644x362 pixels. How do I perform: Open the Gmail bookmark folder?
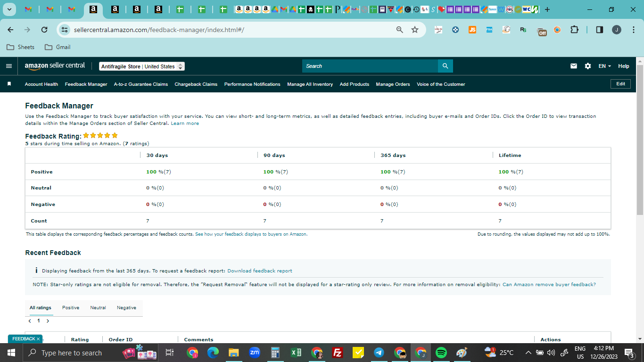(58, 47)
